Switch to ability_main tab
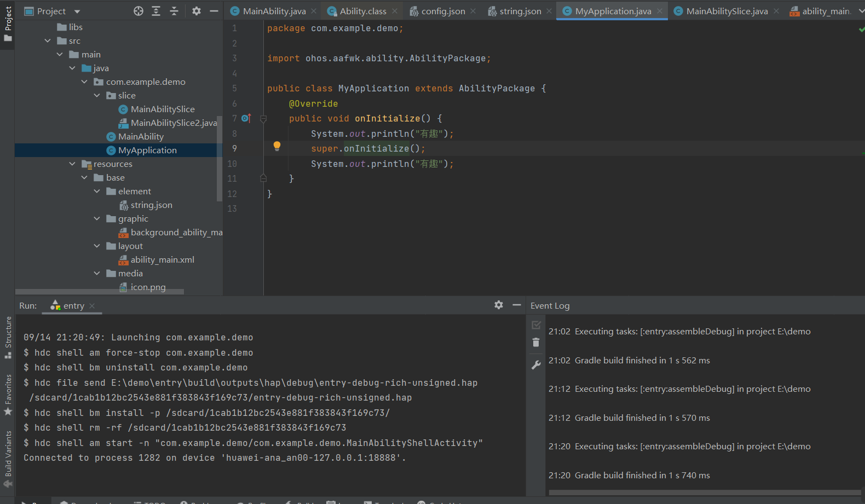The width and height of the screenshot is (865, 504). point(820,11)
